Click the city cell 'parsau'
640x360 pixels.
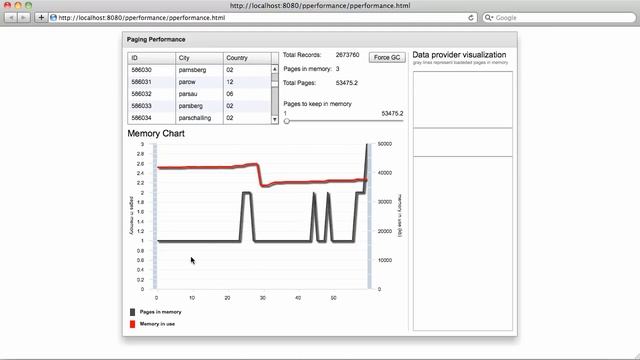188,93
